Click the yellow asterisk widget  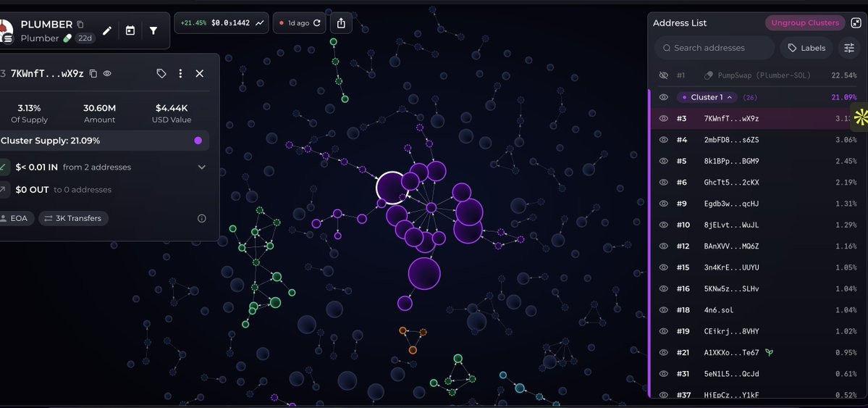pos(861,117)
